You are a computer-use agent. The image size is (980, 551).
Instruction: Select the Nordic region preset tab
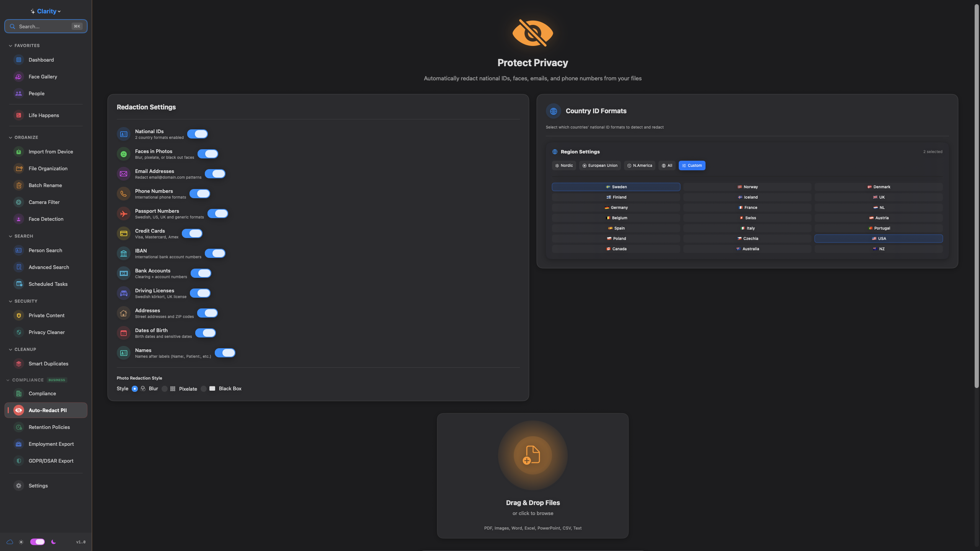[x=563, y=166]
